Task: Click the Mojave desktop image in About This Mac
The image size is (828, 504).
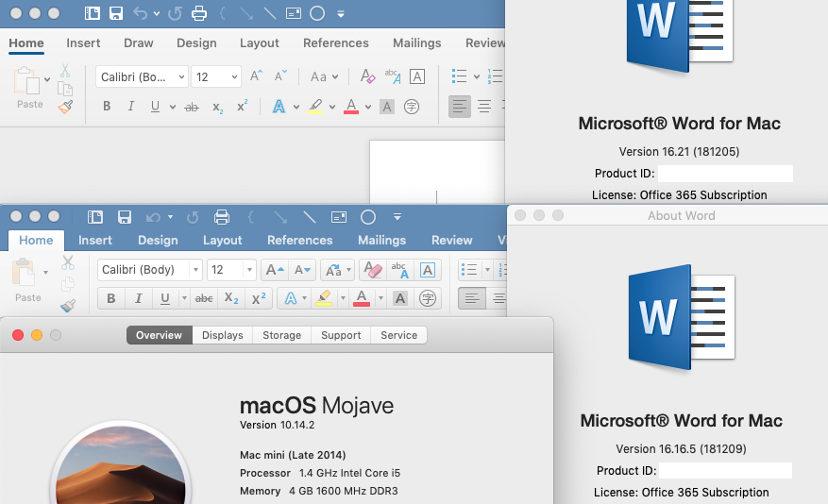Action: pyautogui.click(x=121, y=464)
